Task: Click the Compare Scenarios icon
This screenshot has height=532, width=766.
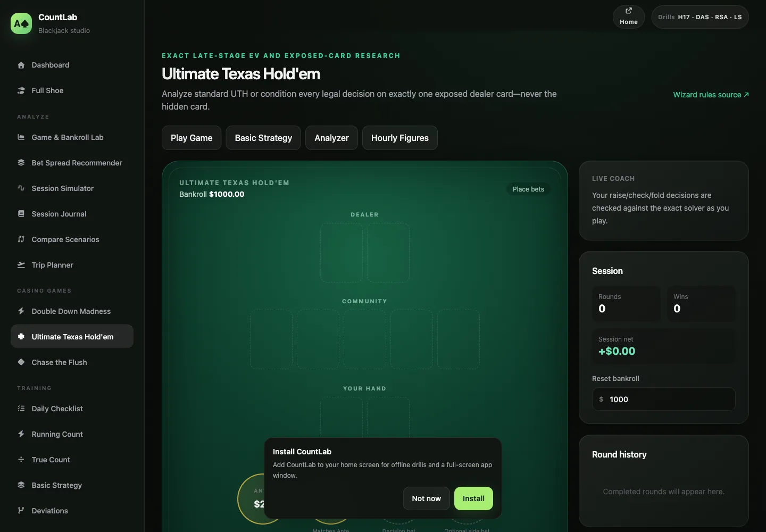Action: coord(21,239)
